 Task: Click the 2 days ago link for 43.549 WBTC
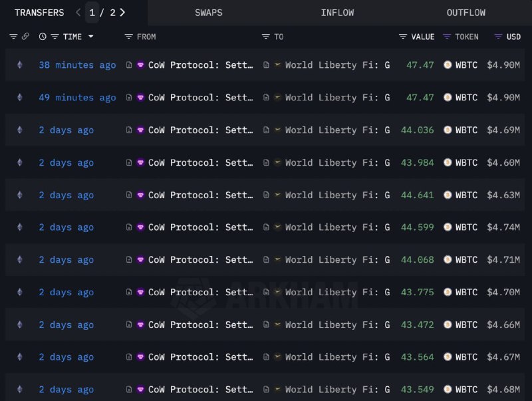[66, 390]
